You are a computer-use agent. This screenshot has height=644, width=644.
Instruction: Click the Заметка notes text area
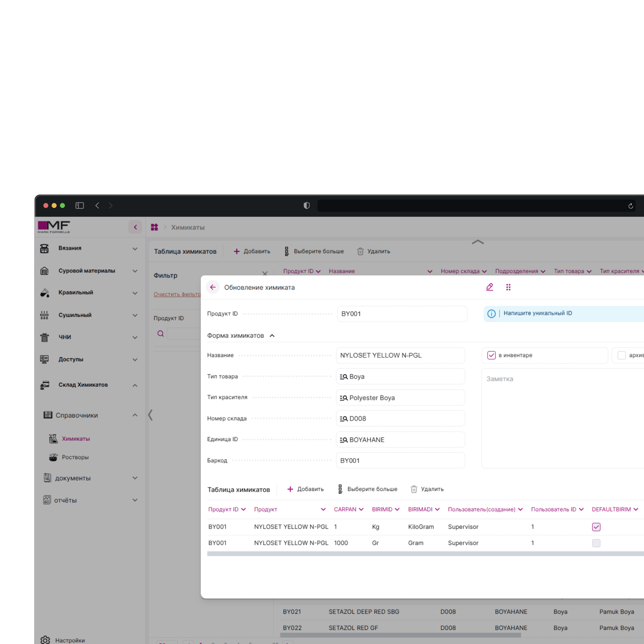tap(563, 418)
